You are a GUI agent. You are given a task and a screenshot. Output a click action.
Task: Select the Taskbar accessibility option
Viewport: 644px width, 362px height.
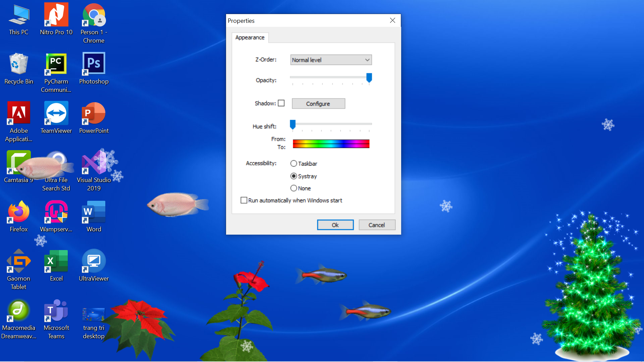(x=304, y=164)
